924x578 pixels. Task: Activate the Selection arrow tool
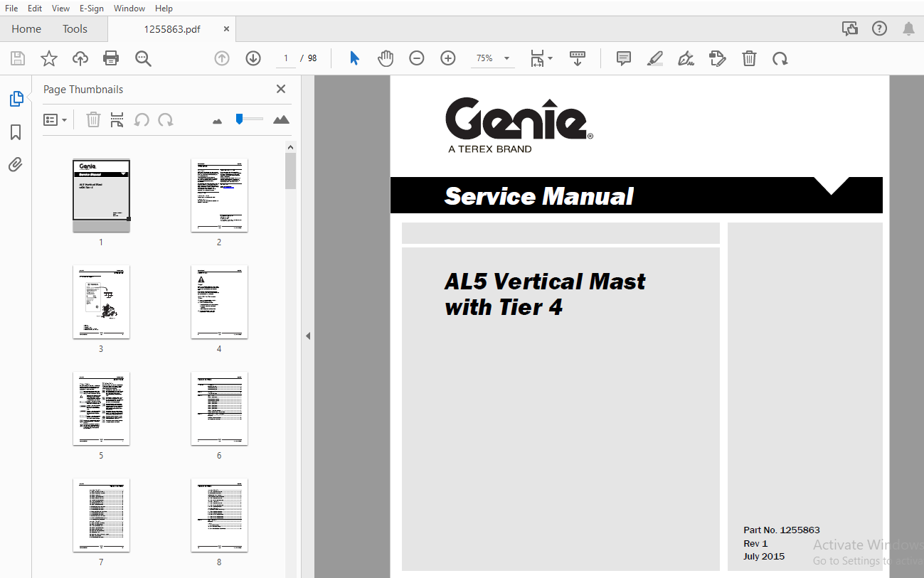pos(354,58)
